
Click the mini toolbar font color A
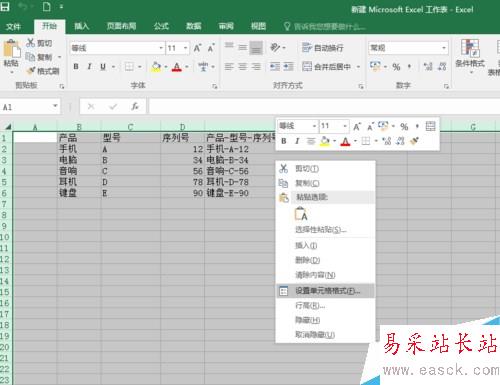(345, 142)
